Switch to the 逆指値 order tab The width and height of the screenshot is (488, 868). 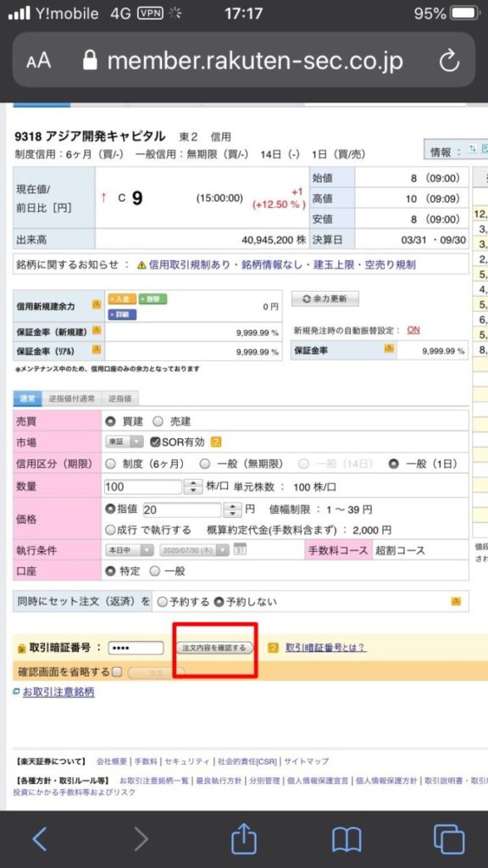(x=119, y=398)
